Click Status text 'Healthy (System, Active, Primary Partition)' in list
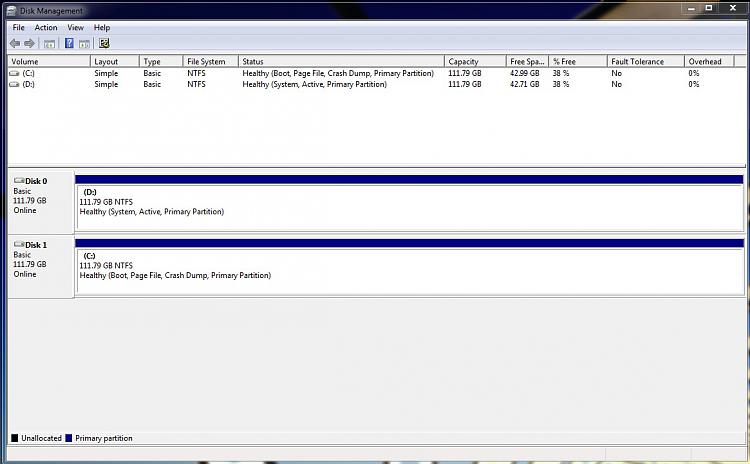This screenshot has height=464, width=750. (x=314, y=84)
